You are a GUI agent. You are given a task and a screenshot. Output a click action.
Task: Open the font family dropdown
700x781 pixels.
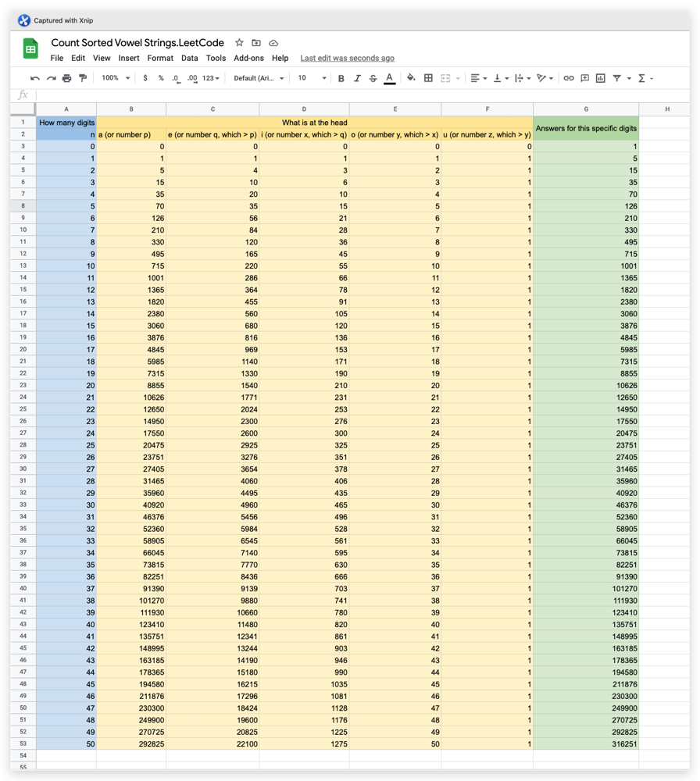click(x=259, y=78)
